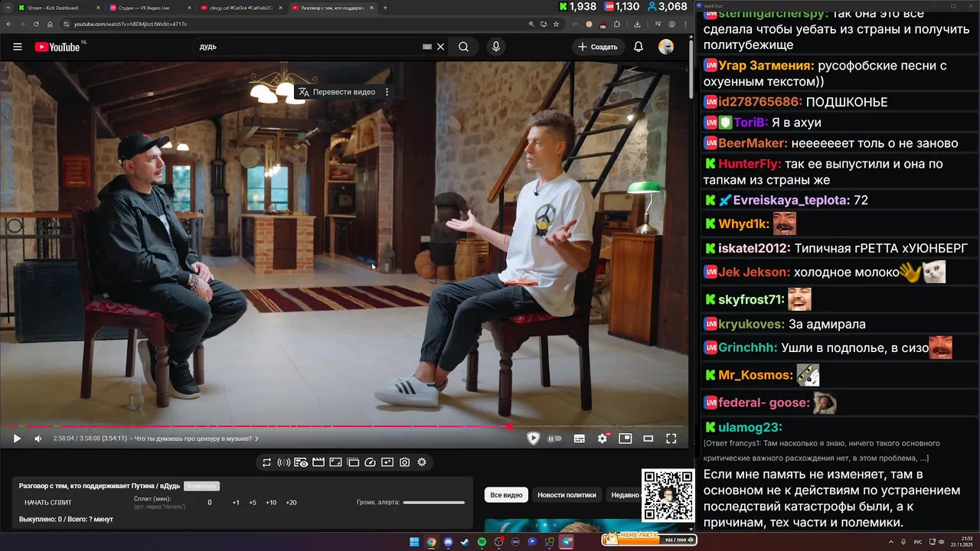
Task: Bookmark the page with the star icon
Action: tap(556, 24)
